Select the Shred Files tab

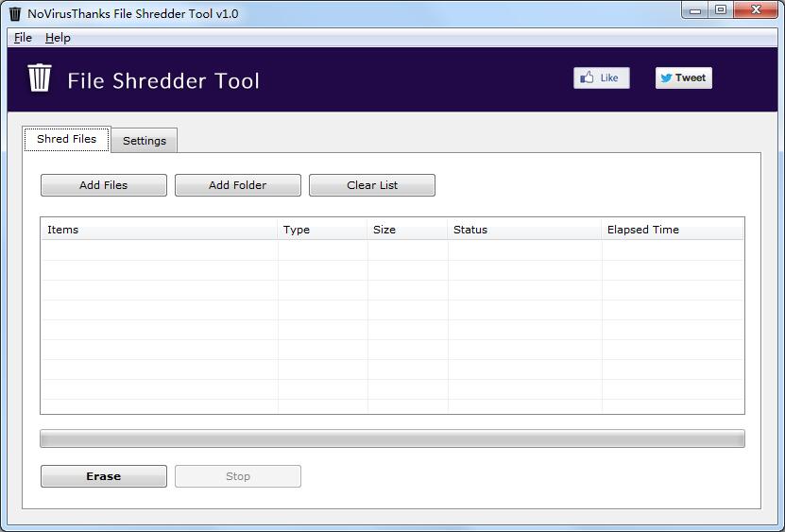click(x=66, y=139)
